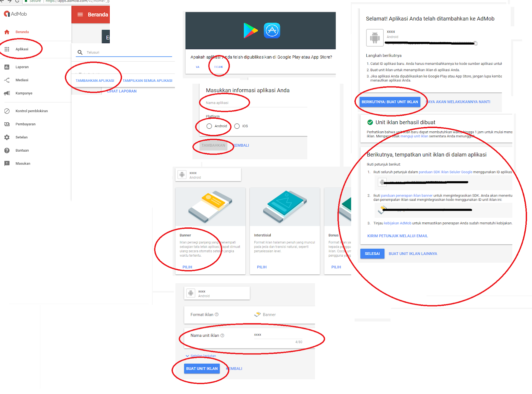Open the kebijakan AdMob link

pyautogui.click(x=398, y=223)
